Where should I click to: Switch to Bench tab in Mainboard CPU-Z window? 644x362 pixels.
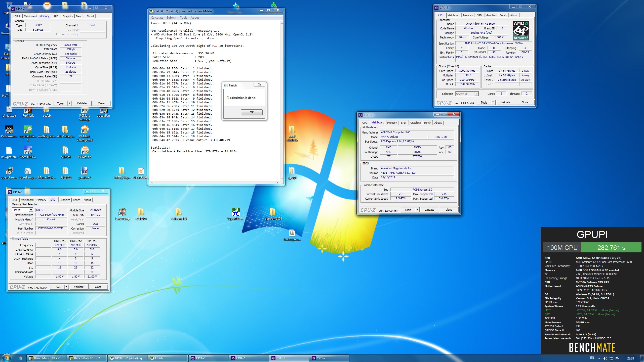[x=427, y=123]
